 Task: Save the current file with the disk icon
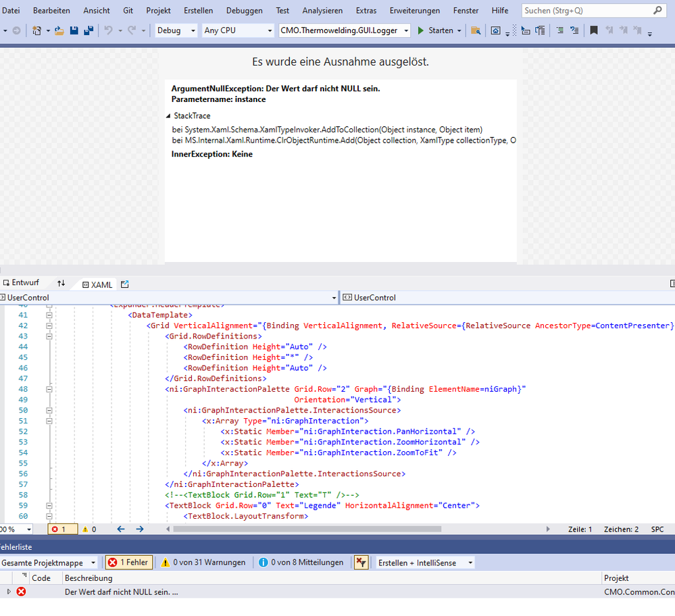click(x=74, y=30)
